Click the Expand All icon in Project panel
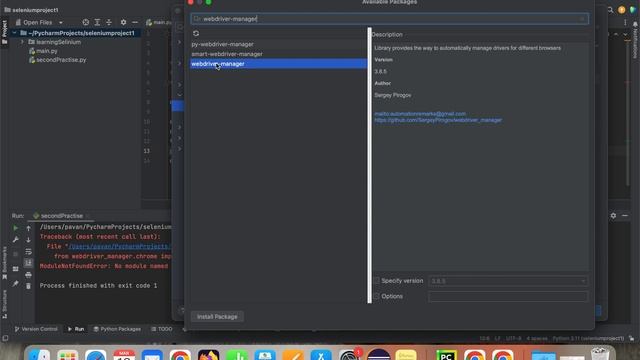The height and width of the screenshot is (360, 640). (x=97, y=22)
